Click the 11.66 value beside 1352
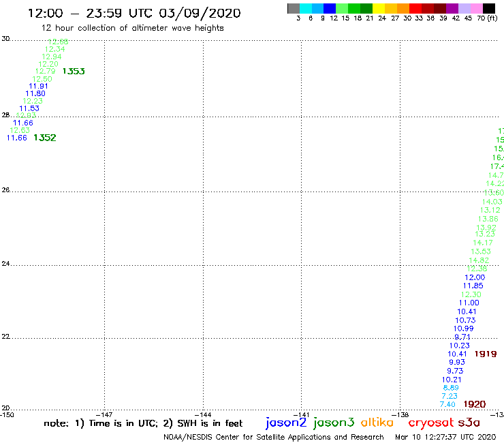Viewport: 504px width, 443px height. click(x=17, y=138)
